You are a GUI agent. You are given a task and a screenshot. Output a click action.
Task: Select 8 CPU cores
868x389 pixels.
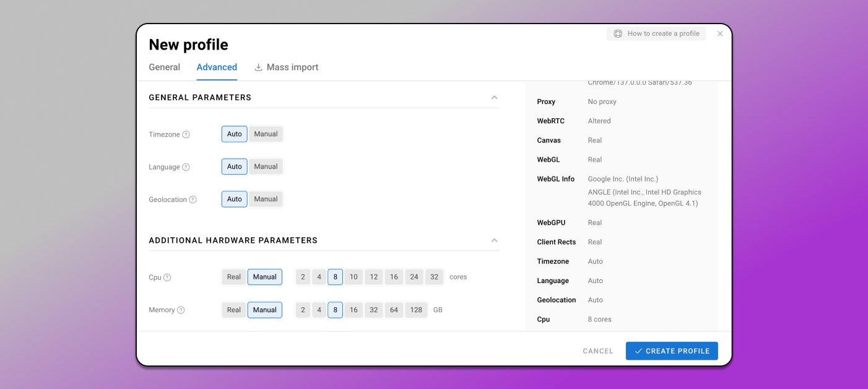click(335, 277)
